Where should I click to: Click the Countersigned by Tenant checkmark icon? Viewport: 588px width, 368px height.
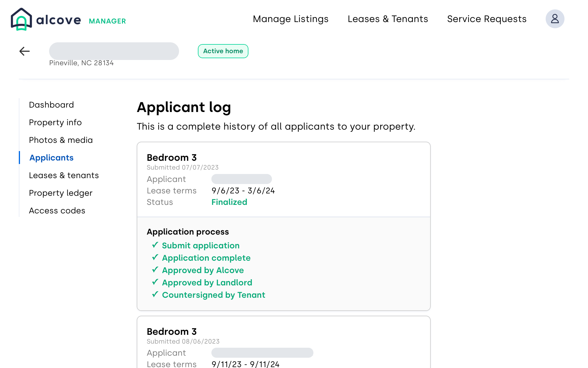pos(155,295)
